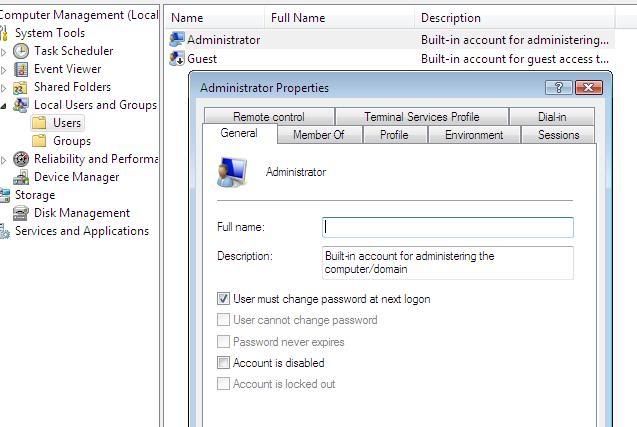Click the dialog help question mark button
Viewport: 637px width, 427px height.
coord(559,87)
